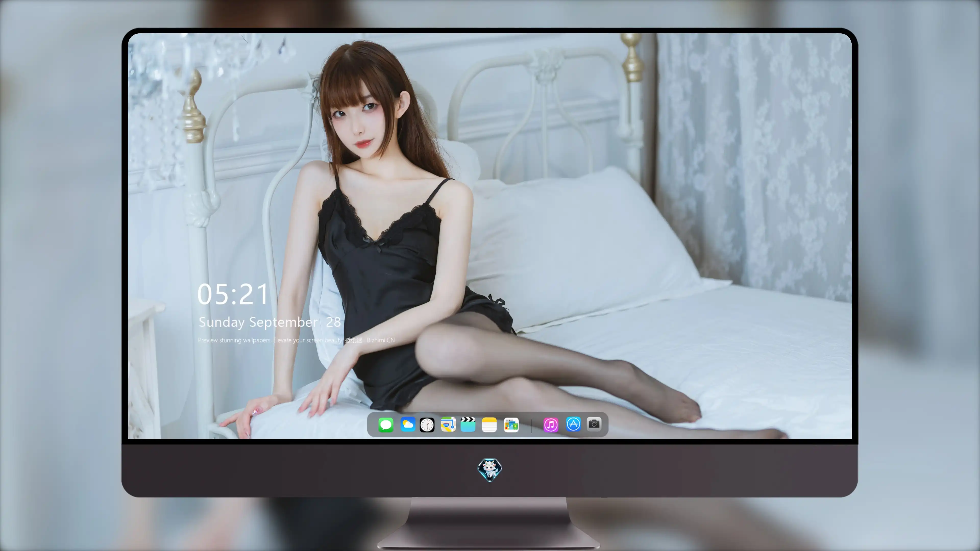
Task: Open the colorful photo collage app icon
Action: pos(511,425)
